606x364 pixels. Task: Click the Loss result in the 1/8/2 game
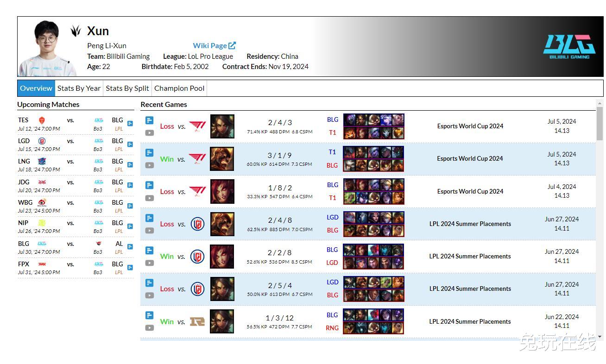[167, 191]
